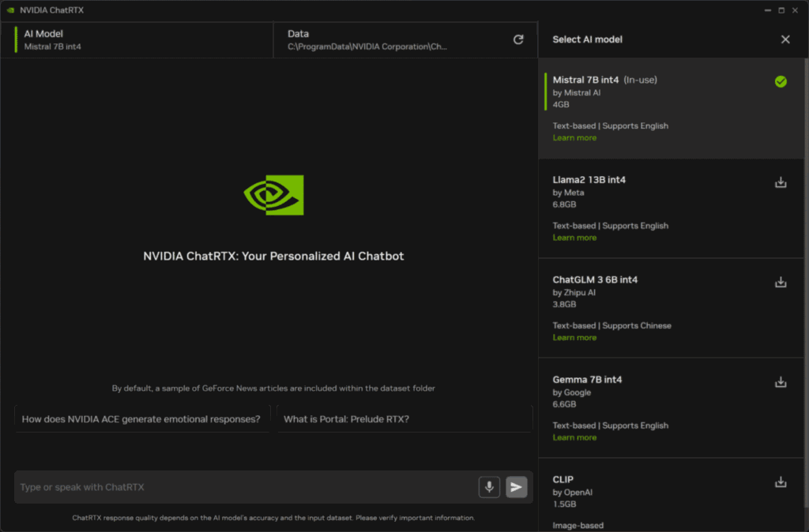
Task: Click the microphone voice input icon
Action: coord(489,487)
